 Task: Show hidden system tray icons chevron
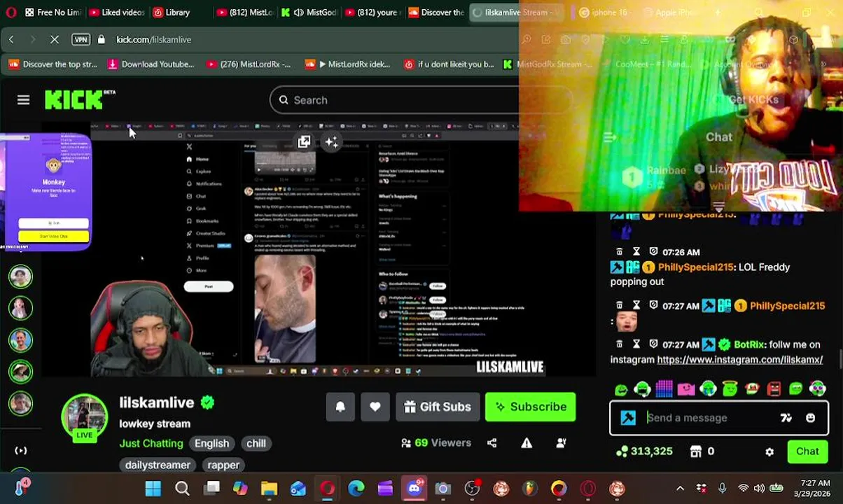[680, 489]
